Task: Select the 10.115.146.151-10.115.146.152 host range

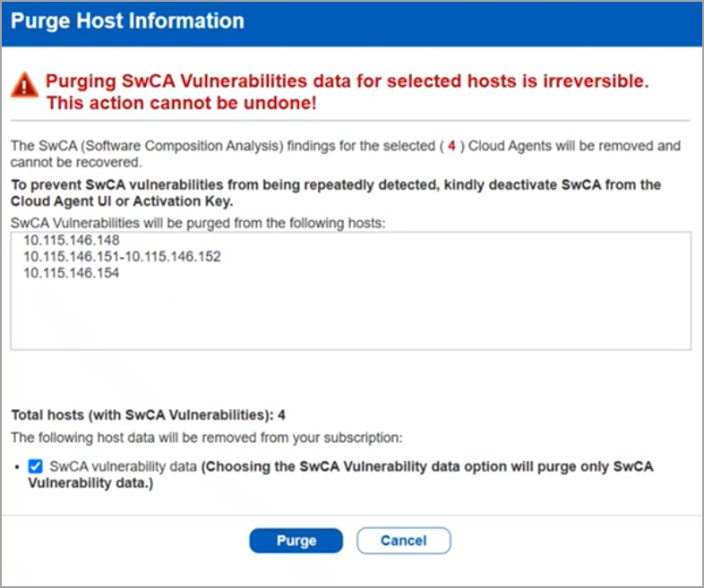Action: [x=122, y=257]
